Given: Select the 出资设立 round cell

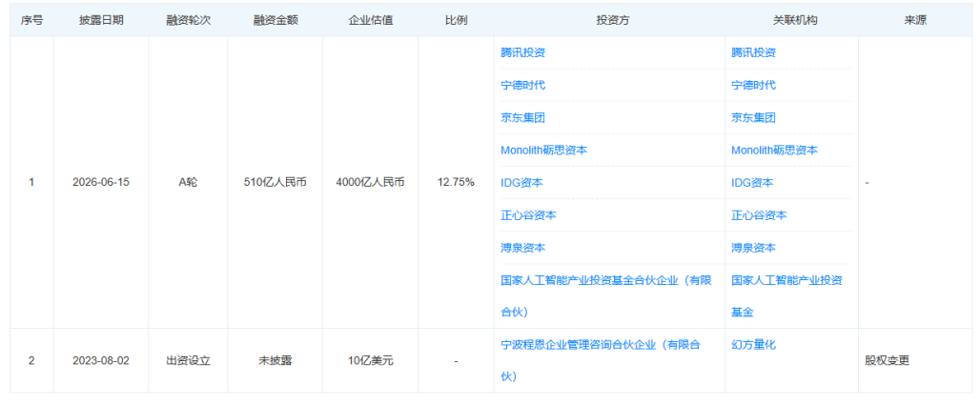Looking at the screenshot, I should click(x=188, y=361).
